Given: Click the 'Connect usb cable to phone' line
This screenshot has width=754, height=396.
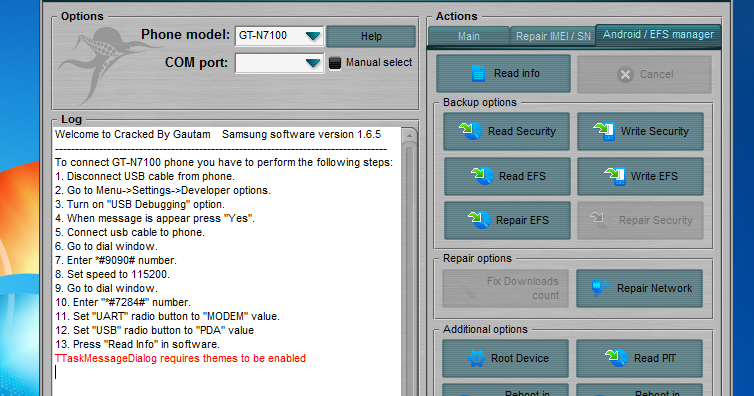Looking at the screenshot, I should [130, 232].
